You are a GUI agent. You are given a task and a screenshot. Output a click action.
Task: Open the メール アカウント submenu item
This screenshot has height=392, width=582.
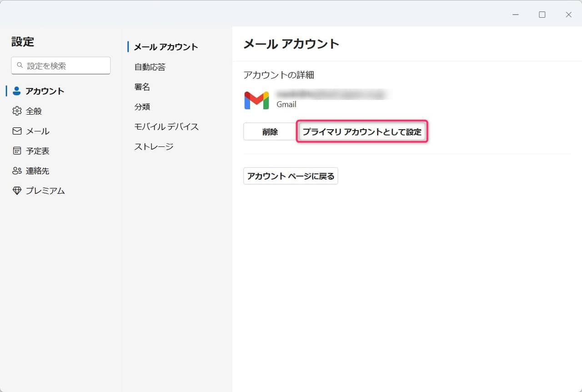pyautogui.click(x=166, y=47)
